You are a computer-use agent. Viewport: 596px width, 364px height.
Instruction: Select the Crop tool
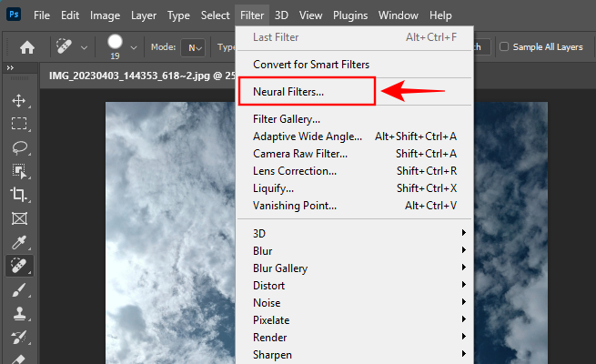pyautogui.click(x=19, y=195)
